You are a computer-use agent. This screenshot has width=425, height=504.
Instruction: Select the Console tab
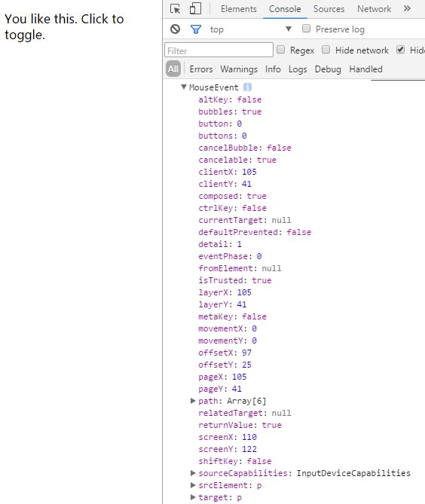click(x=285, y=9)
